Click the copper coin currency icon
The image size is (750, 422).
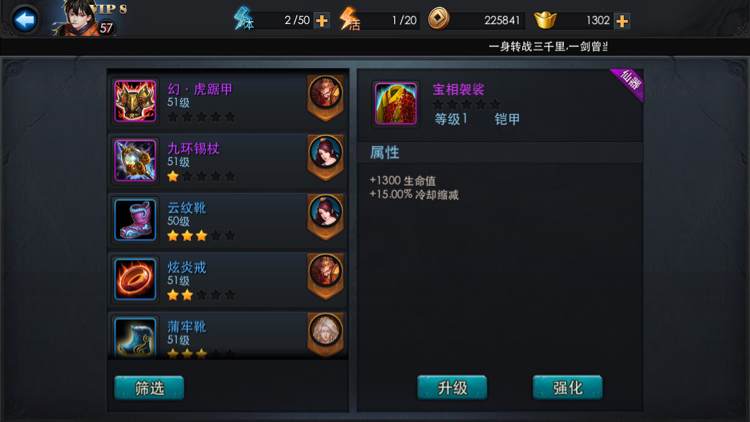438,19
